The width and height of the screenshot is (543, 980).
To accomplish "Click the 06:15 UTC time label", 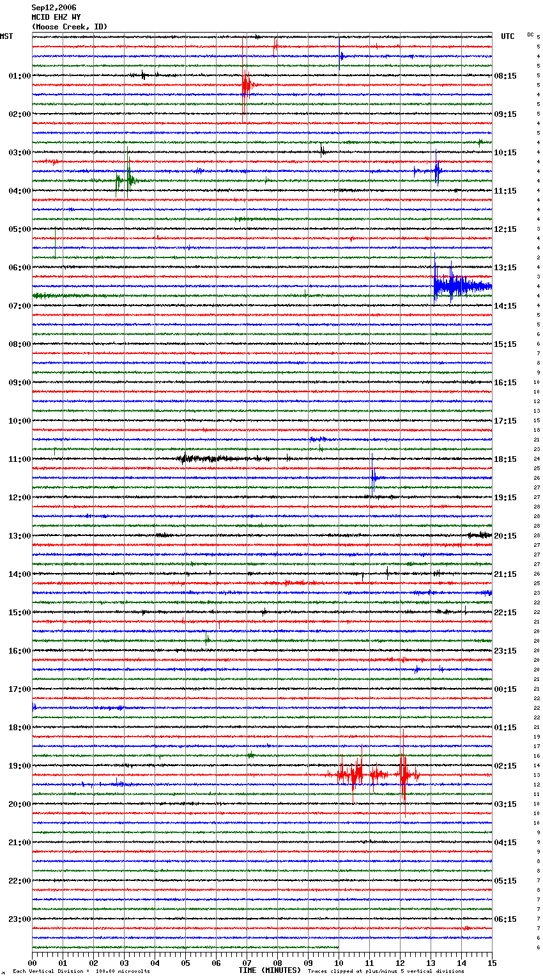I will tap(505, 919).
